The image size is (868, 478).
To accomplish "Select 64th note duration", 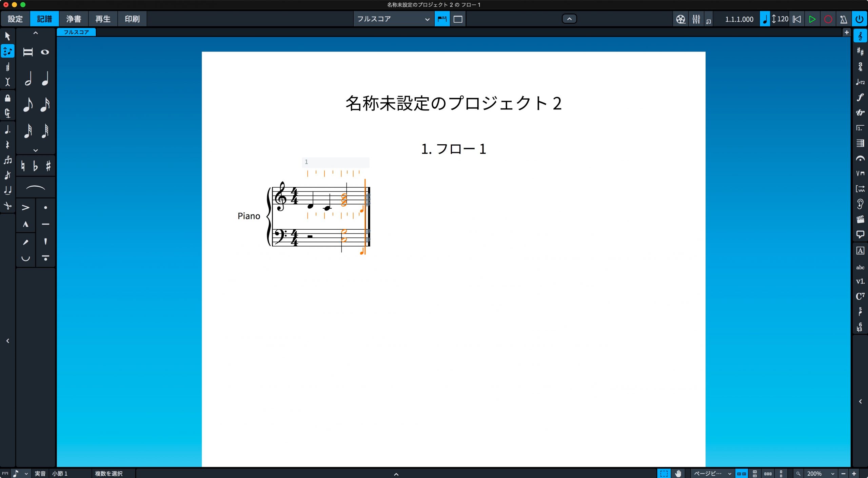I will pyautogui.click(x=45, y=131).
